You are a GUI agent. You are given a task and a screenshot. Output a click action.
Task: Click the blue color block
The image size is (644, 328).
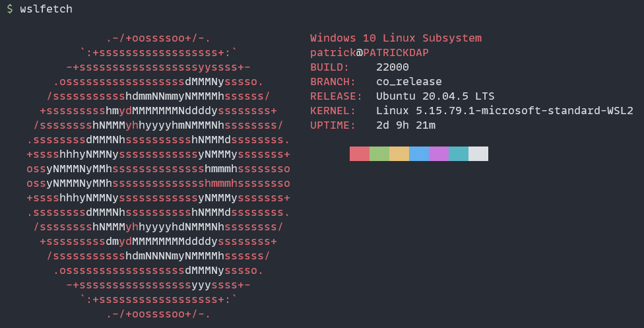click(x=419, y=154)
